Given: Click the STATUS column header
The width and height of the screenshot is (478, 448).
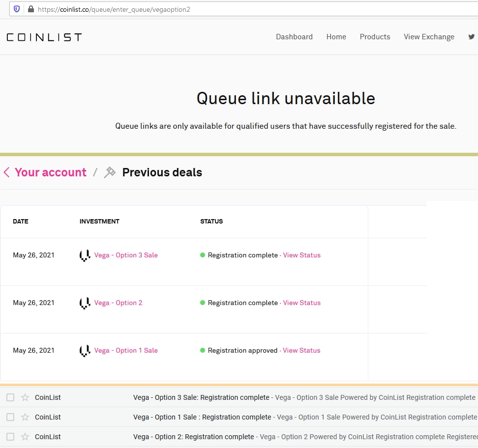Looking at the screenshot, I should click(211, 222).
